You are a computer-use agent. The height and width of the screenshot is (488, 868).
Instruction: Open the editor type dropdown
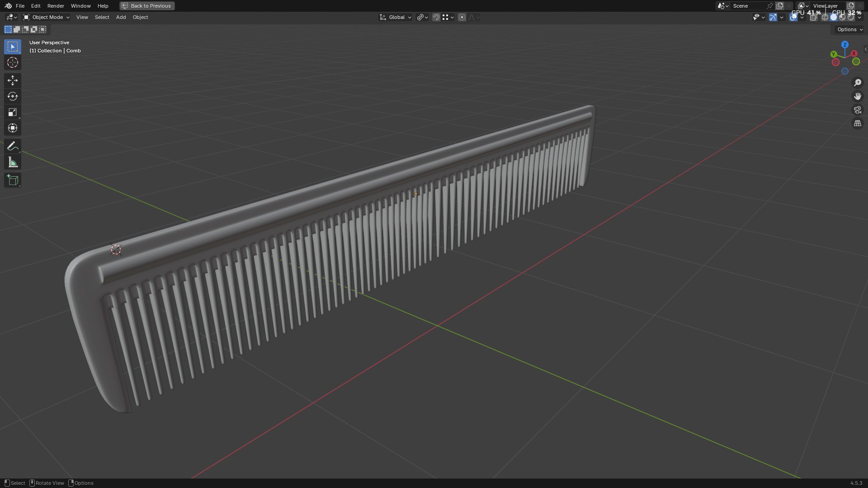point(11,17)
